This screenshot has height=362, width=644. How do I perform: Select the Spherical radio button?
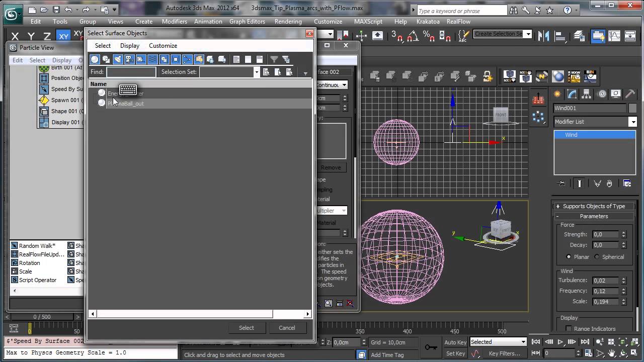pyautogui.click(x=597, y=257)
